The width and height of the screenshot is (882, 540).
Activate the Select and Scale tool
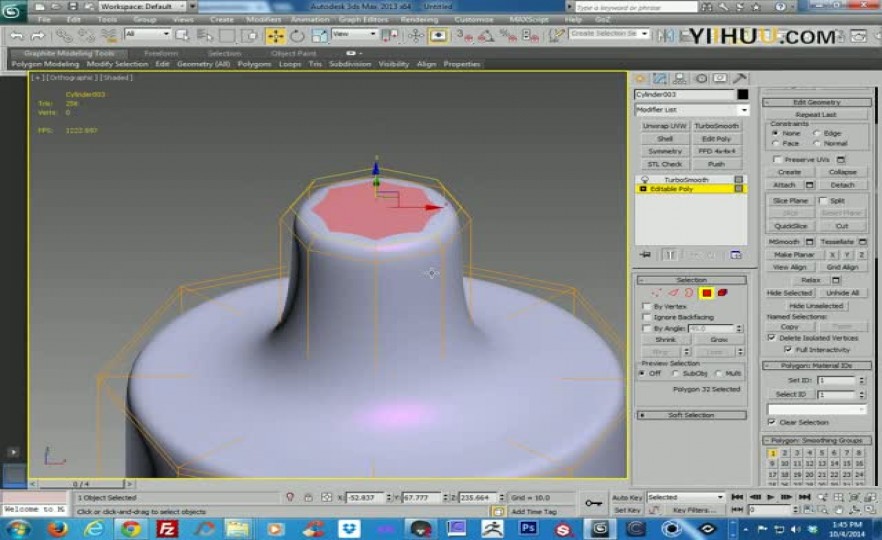319,36
